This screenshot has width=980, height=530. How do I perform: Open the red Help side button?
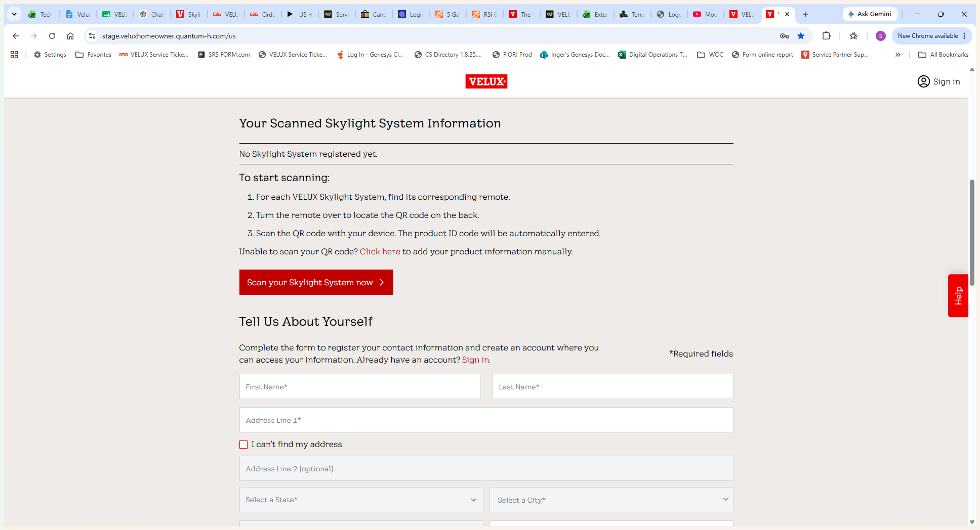(958, 296)
